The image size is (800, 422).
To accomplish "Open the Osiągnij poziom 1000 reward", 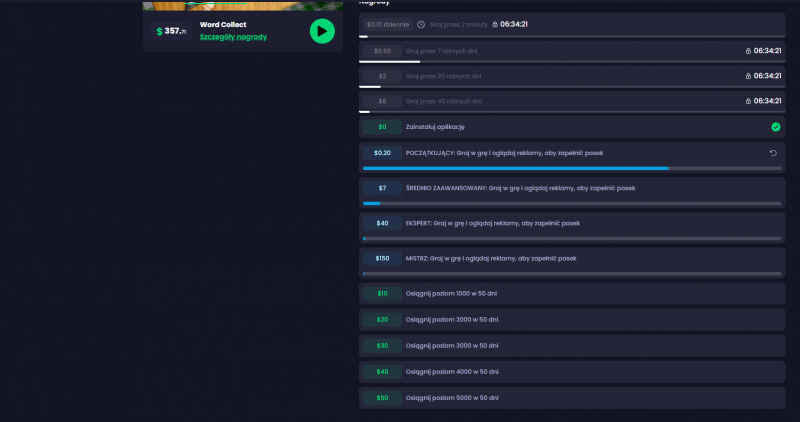I will (x=572, y=293).
